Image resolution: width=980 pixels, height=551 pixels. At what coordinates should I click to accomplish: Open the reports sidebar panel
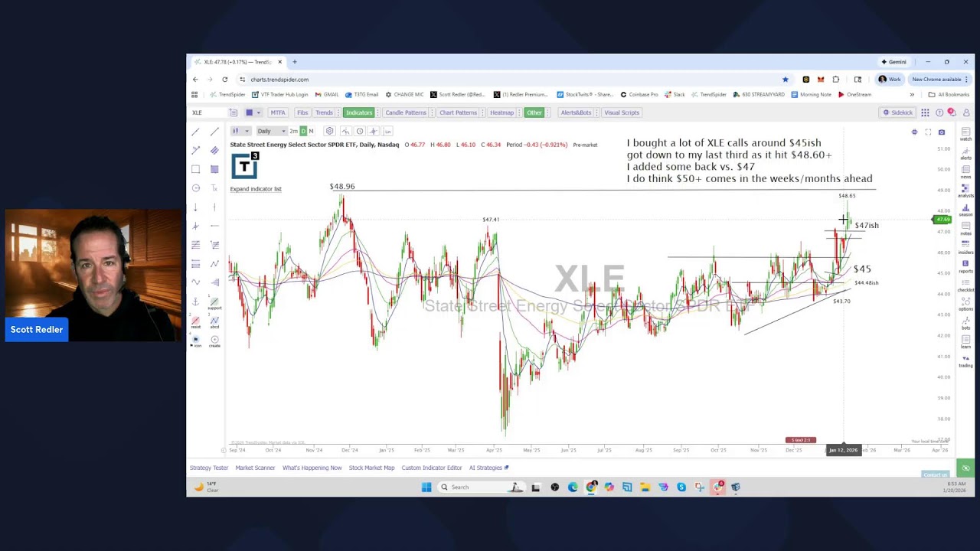tap(965, 266)
